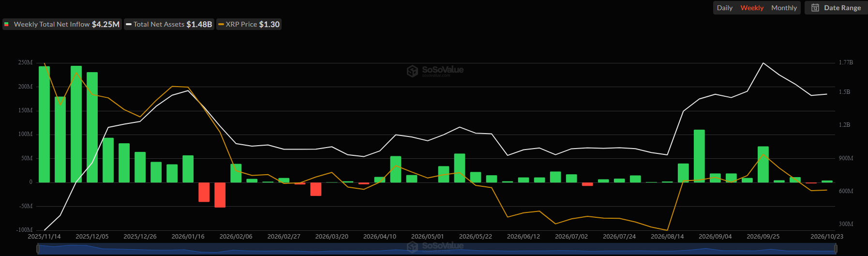Toggle XRP Price line series
868x256 pixels.
point(249,24)
